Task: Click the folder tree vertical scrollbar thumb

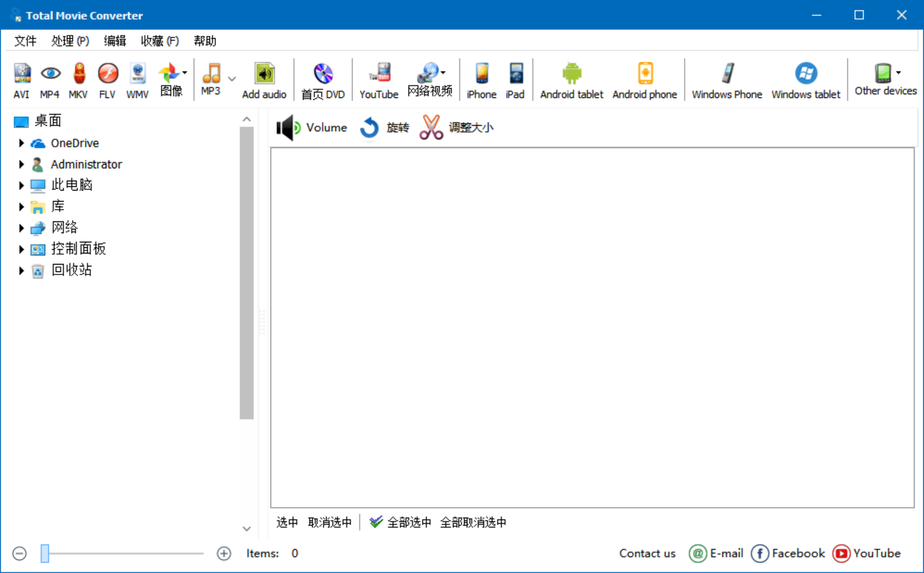Action: tap(247, 273)
